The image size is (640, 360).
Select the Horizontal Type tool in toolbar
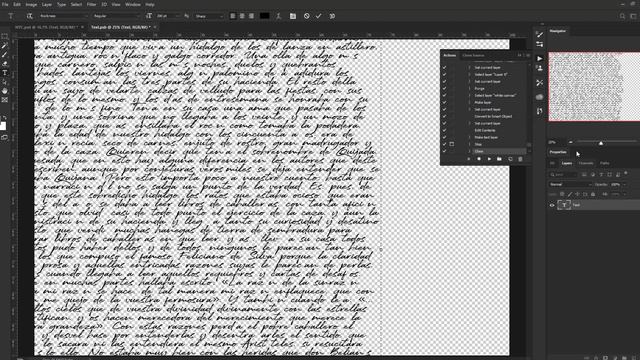click(5, 73)
